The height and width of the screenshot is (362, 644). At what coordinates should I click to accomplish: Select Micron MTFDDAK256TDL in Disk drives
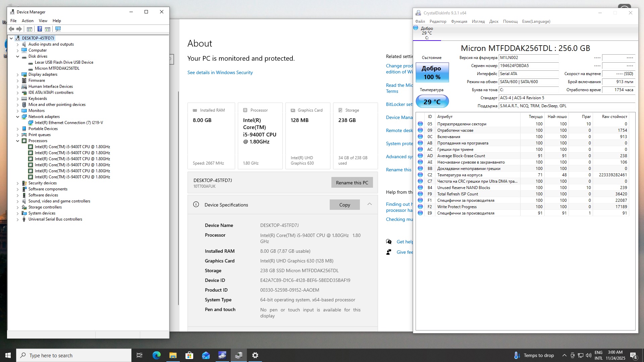57,68
